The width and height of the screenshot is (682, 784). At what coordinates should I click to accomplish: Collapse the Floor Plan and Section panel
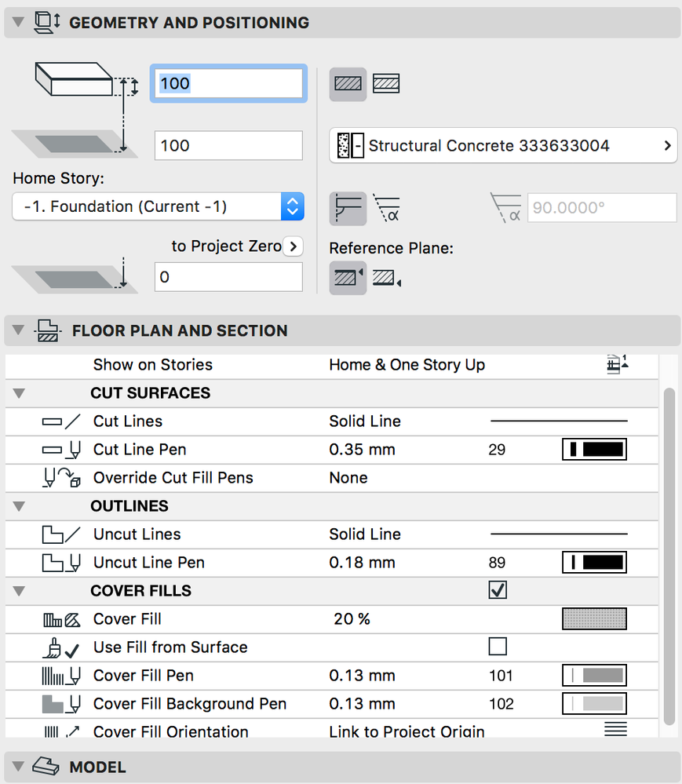tap(19, 330)
